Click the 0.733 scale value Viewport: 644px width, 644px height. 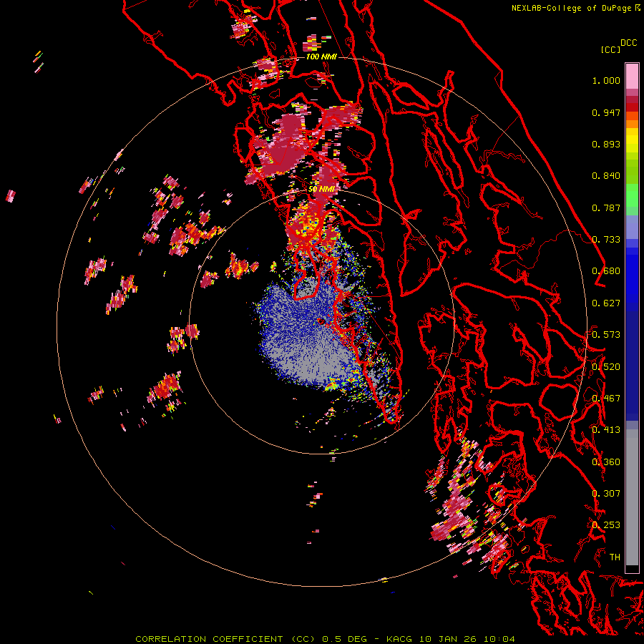tap(606, 240)
